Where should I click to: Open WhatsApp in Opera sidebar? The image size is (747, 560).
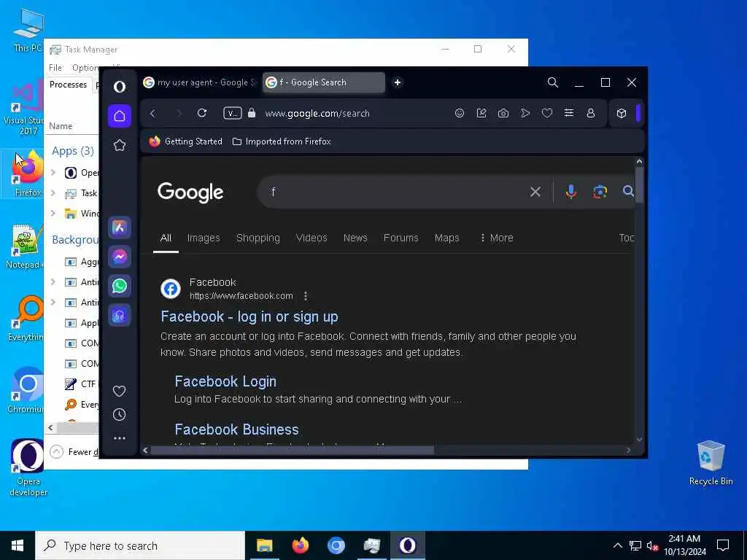(x=120, y=286)
